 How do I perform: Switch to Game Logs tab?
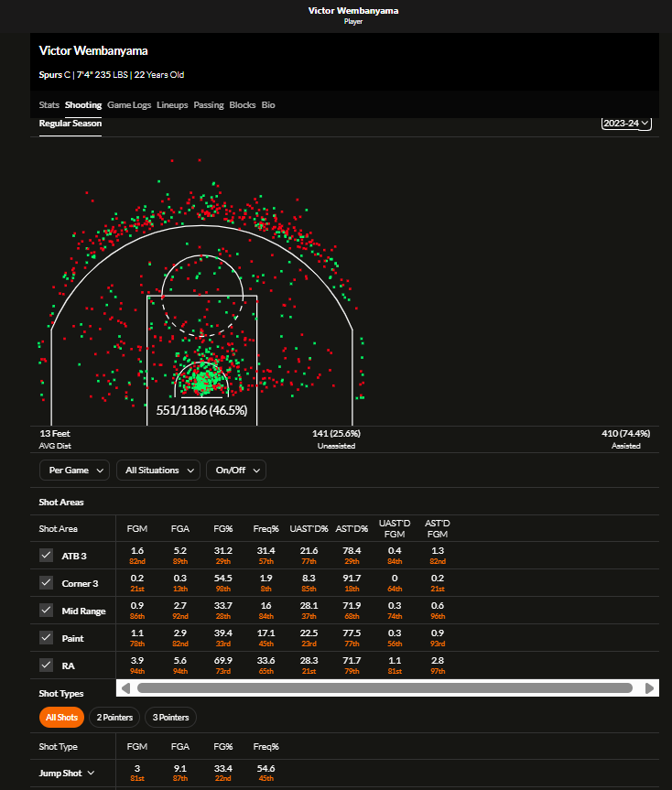point(129,104)
